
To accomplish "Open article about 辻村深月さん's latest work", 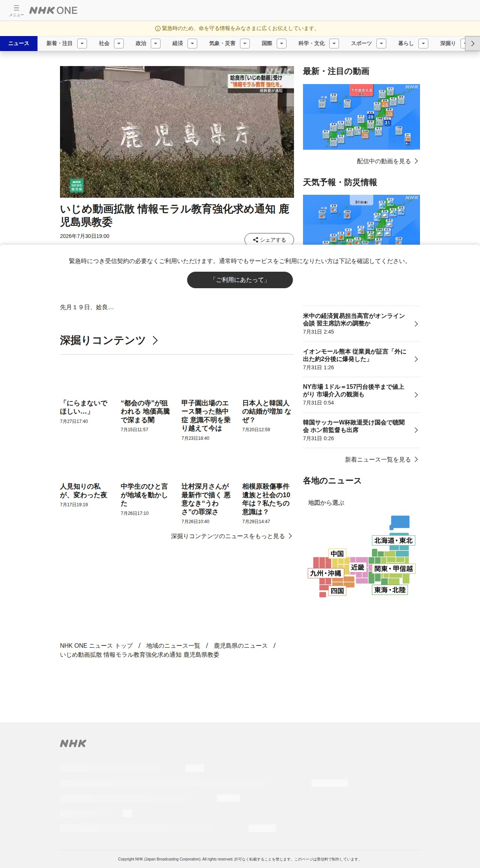I will click(206, 499).
